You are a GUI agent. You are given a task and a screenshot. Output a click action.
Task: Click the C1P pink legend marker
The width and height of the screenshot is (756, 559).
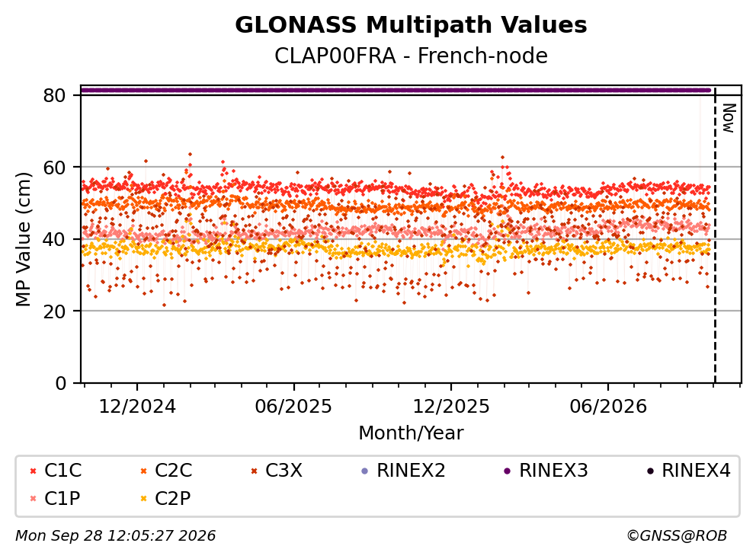pos(34,499)
